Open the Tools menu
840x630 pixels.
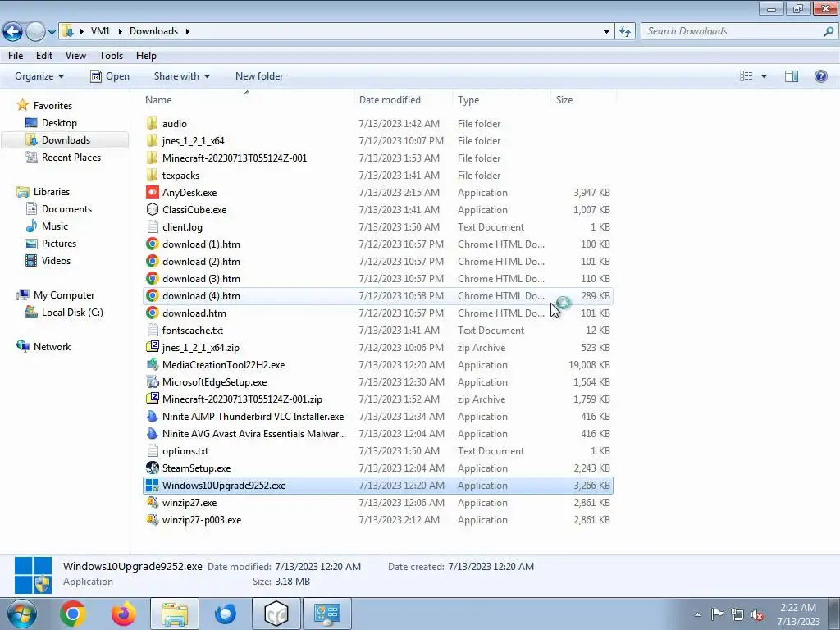111,56
